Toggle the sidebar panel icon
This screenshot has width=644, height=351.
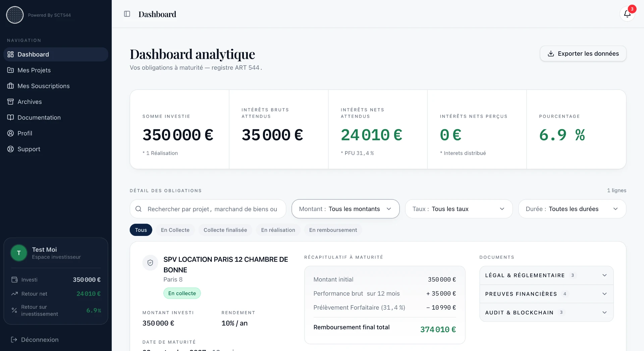pyautogui.click(x=127, y=14)
